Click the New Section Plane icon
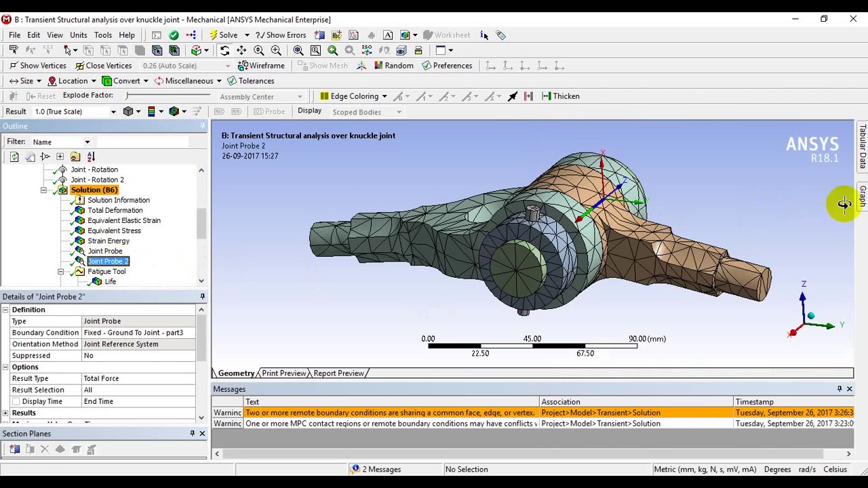 click(x=14, y=449)
